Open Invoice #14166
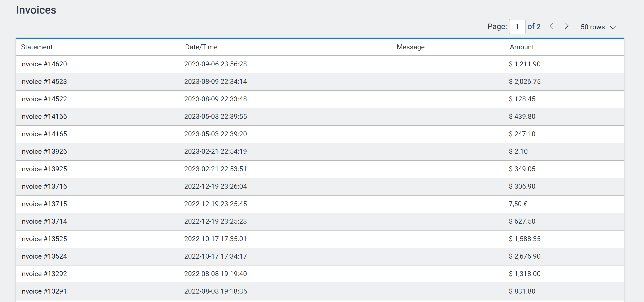This screenshot has height=302, width=644. (x=44, y=117)
